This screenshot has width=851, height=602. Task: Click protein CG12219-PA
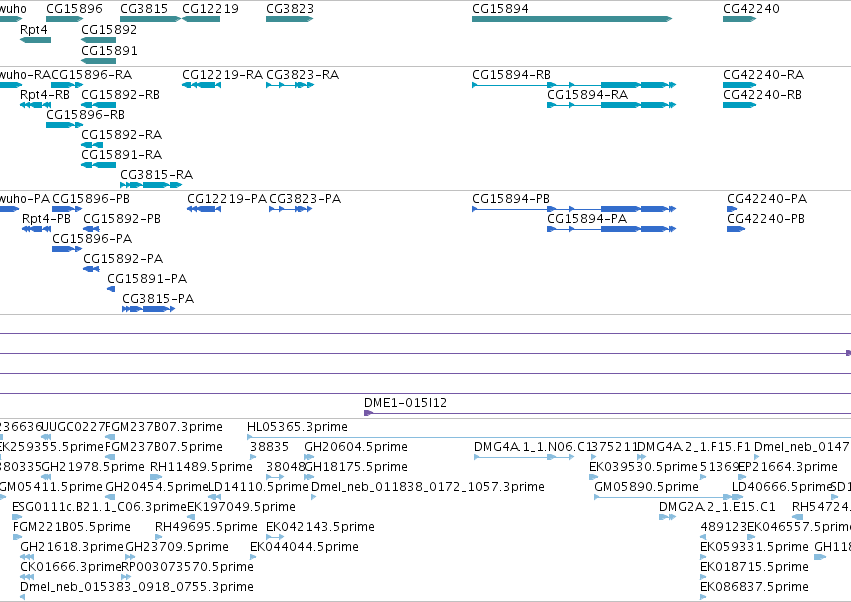204,209
